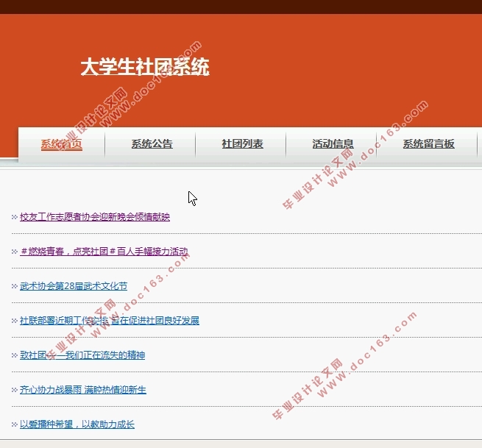Click bullet icon beside 以爱播种希望 item
Screen dimensions: 482x448
[14, 424]
